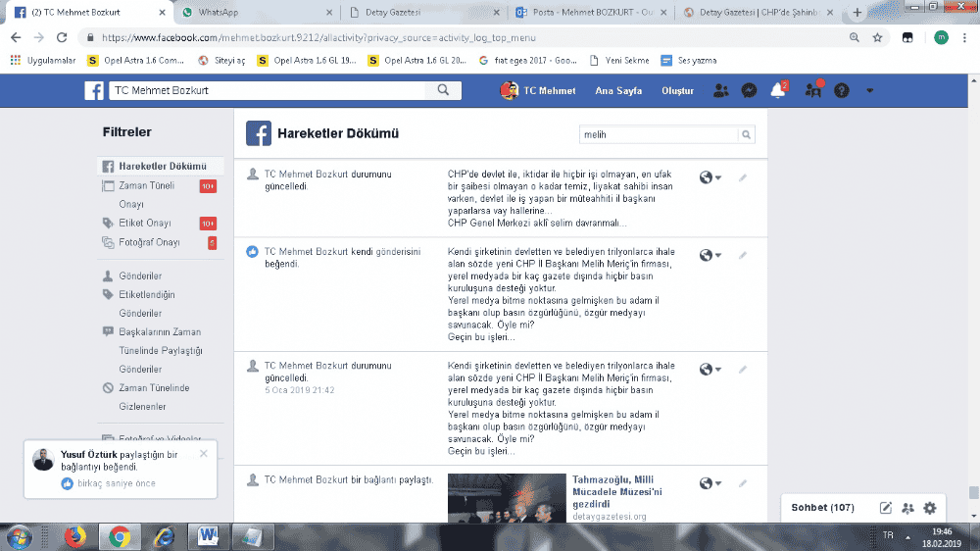Open Chrome profile avatar 'm'
This screenshot has width=980, height=551.
pos(941,37)
